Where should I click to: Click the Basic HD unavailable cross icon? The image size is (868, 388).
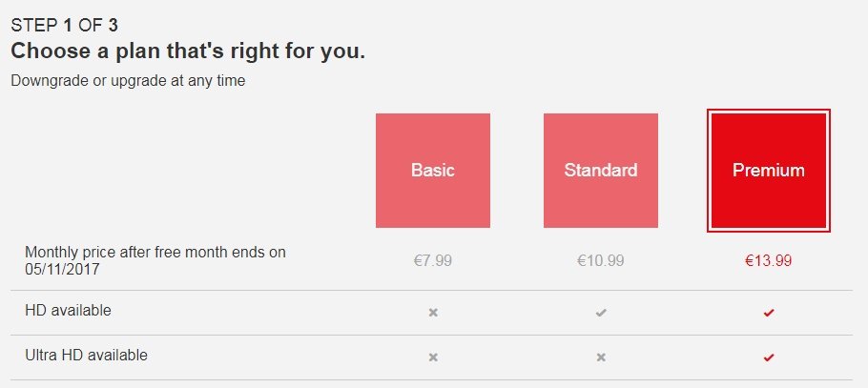coord(433,313)
